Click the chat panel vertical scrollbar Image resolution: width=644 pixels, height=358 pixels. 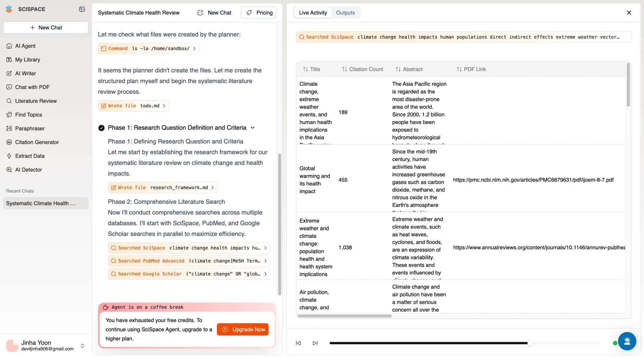coord(279,224)
